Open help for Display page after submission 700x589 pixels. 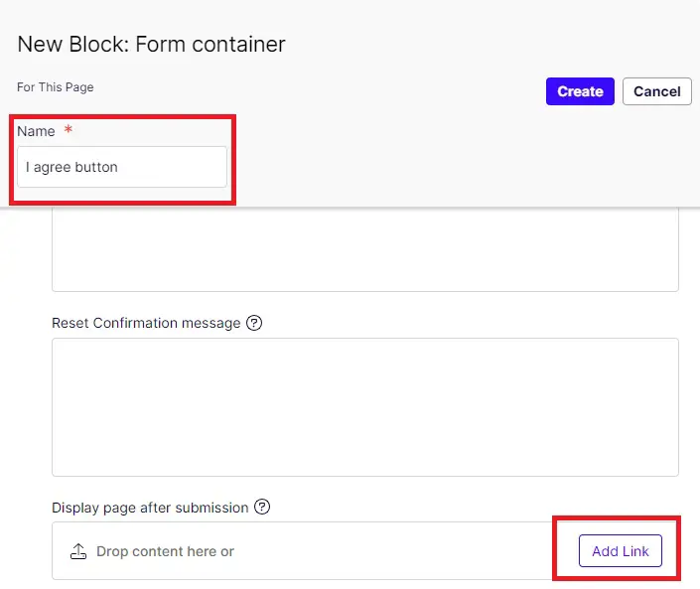(x=262, y=507)
